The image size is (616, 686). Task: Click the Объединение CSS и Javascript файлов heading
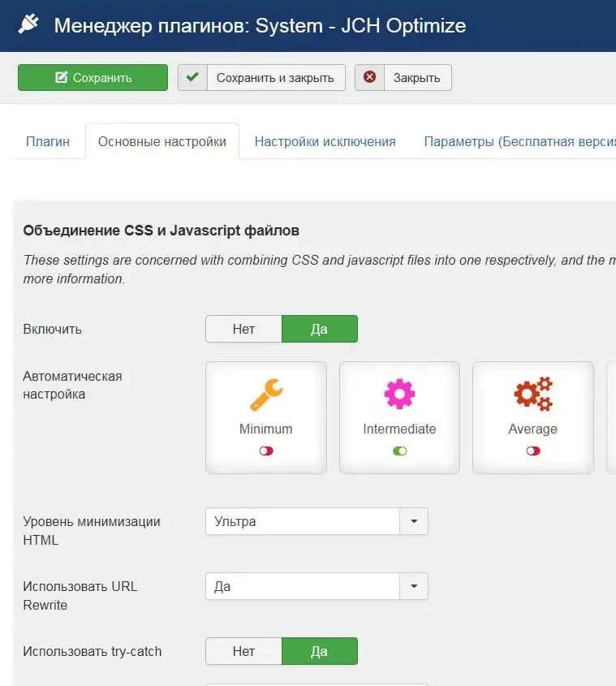click(x=161, y=231)
